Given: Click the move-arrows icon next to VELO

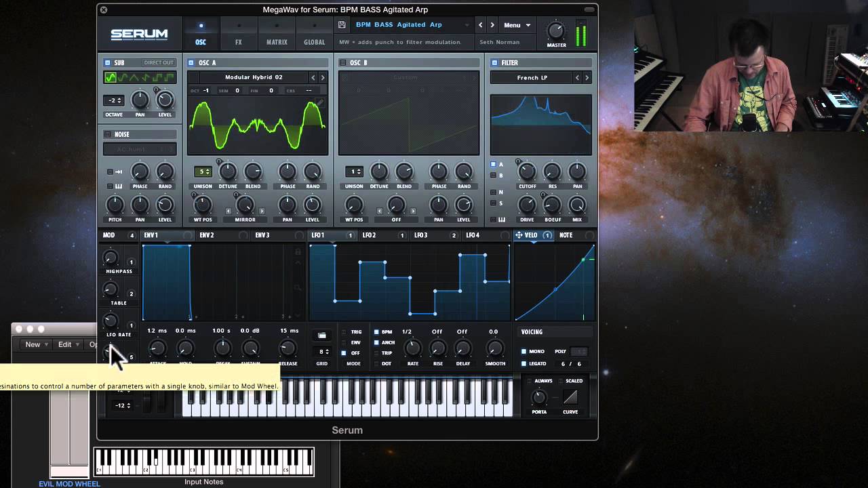Looking at the screenshot, I should (x=519, y=235).
